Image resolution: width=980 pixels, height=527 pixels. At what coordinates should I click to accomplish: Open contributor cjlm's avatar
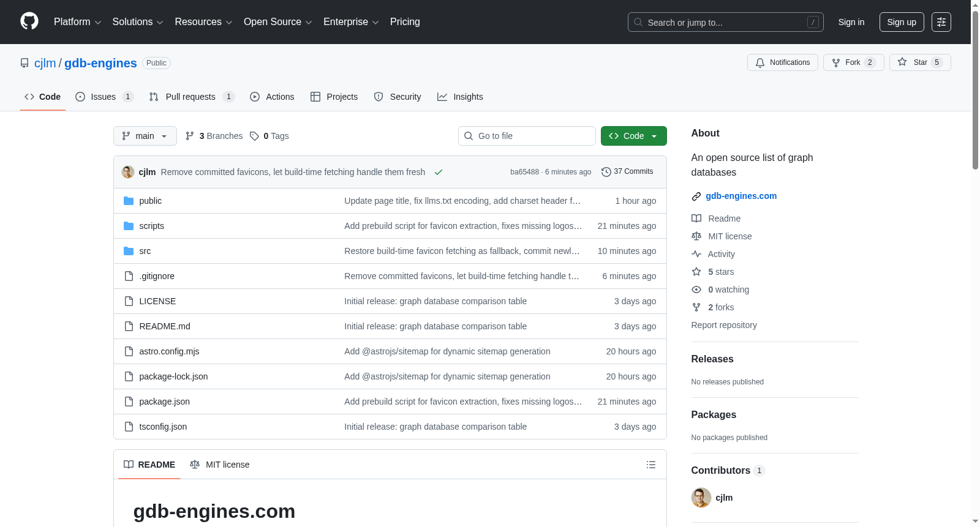click(x=701, y=498)
